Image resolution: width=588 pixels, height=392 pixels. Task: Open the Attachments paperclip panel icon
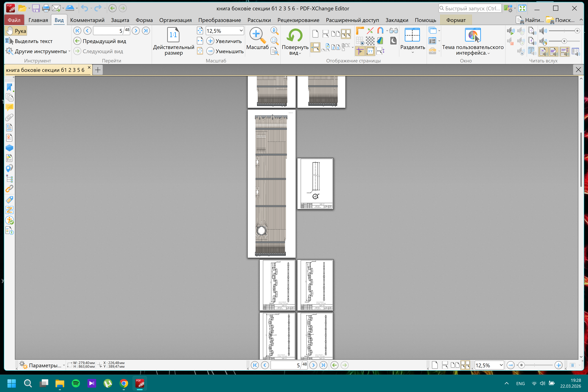[x=9, y=117]
